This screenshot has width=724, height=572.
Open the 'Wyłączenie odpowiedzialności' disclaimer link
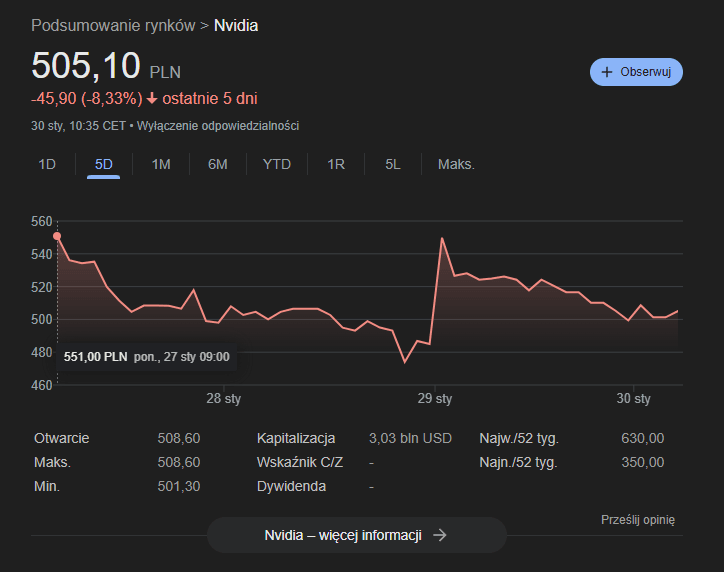(218, 126)
